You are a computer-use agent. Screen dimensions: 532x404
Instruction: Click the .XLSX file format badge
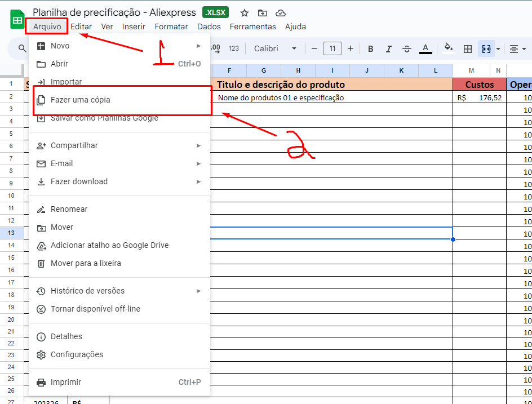[x=215, y=12]
